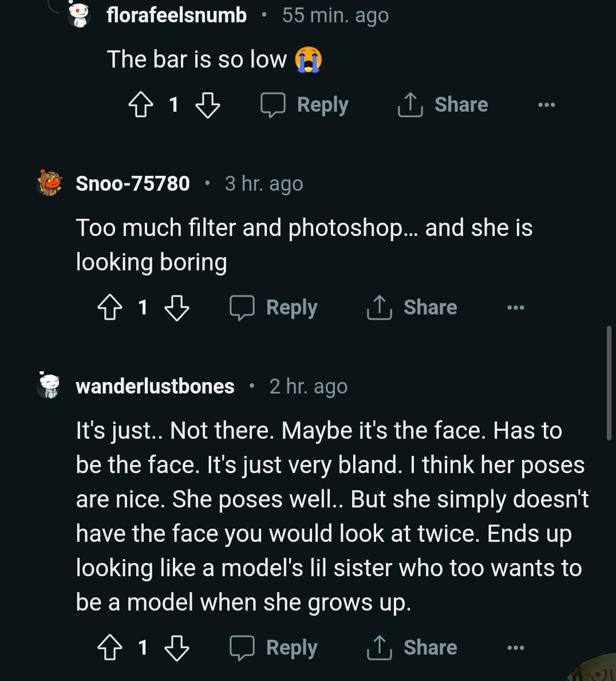Share florafeelsnumb's comment

(443, 105)
